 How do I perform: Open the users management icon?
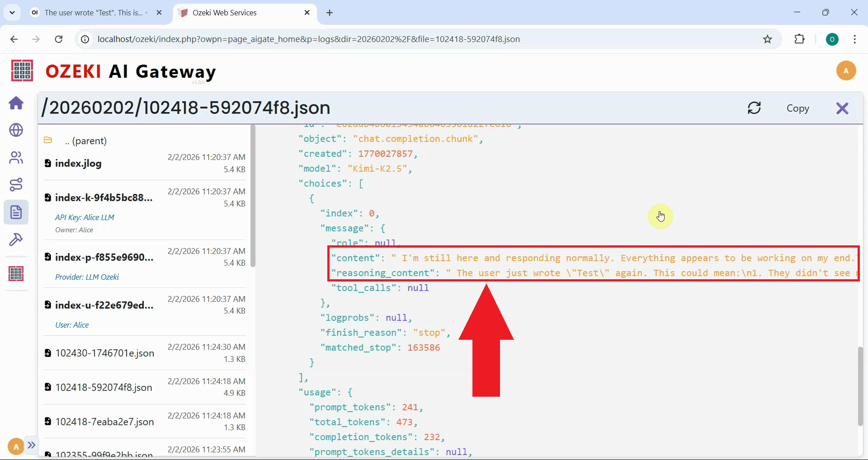[x=16, y=157]
